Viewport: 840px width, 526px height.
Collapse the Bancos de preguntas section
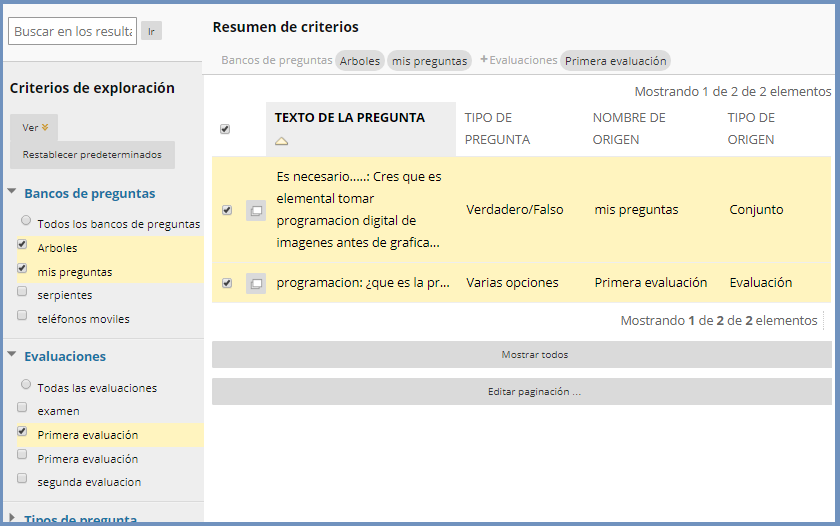pos(12,192)
